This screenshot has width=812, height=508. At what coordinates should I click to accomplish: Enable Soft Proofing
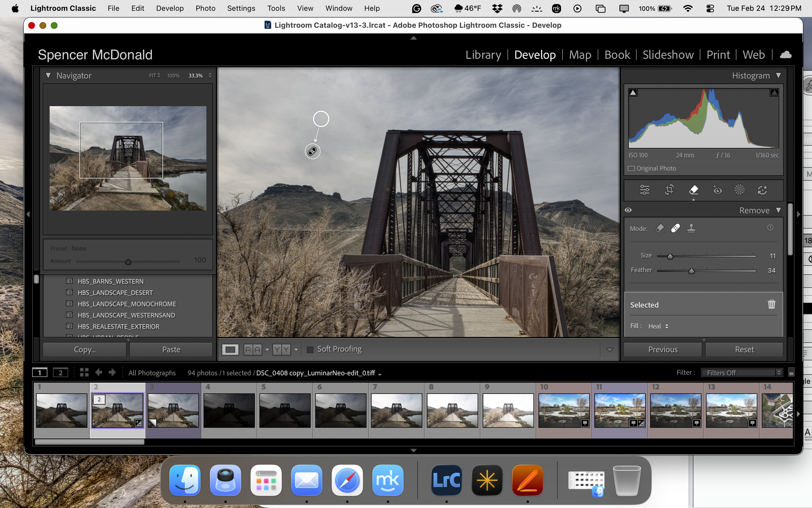tap(310, 349)
